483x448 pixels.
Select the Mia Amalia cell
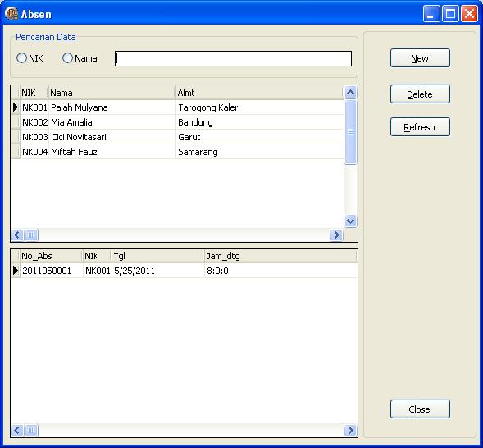[112, 122]
